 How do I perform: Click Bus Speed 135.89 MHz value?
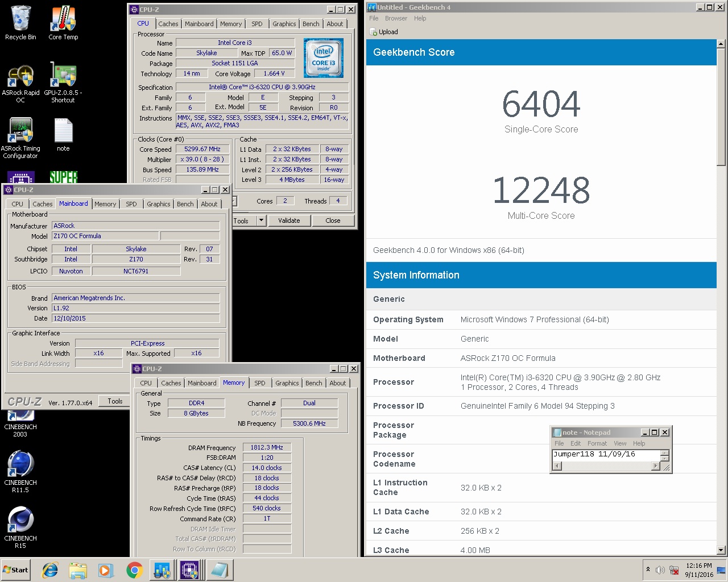tap(203, 169)
